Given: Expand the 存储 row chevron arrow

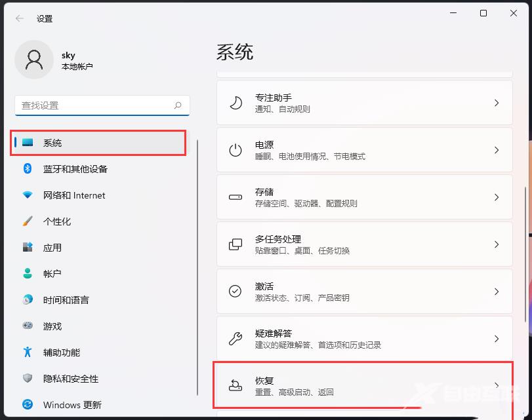Looking at the screenshot, I should pyautogui.click(x=497, y=197).
